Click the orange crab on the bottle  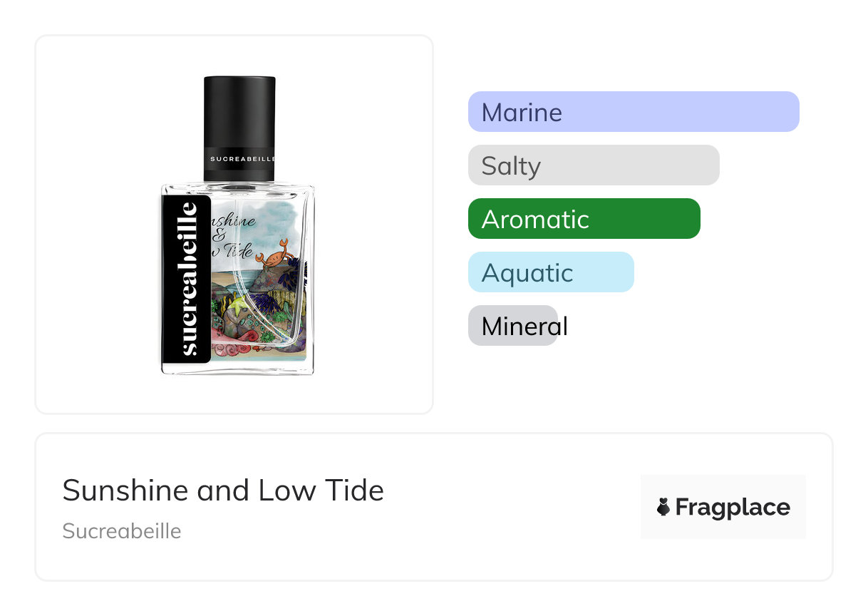[274, 253]
